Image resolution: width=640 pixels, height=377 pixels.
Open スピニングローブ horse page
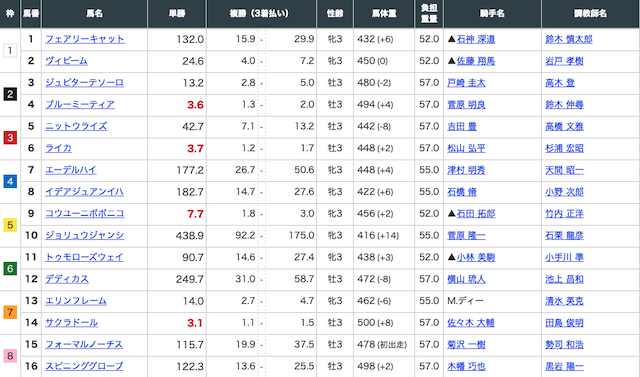[x=84, y=367]
